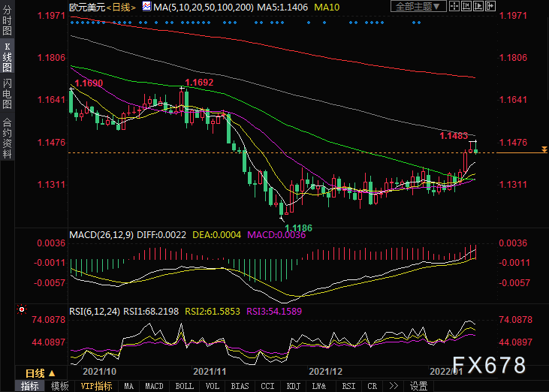The image size is (549, 392).
Task: Click the chart axis compress icon
Action: point(466,6)
